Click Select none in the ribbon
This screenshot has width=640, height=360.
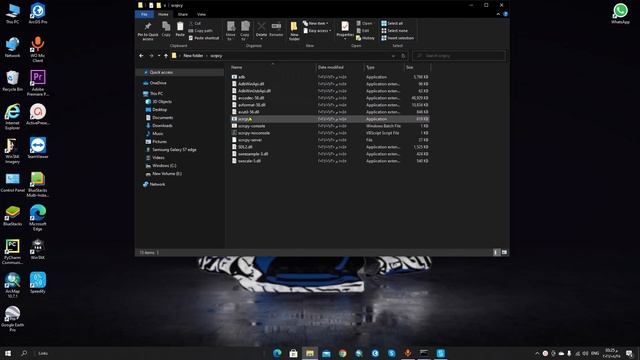click(x=394, y=31)
